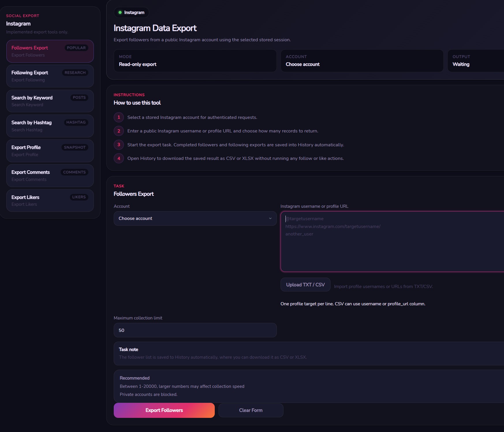Click the HASHTAG badge in sidebar
Viewport: 504px width, 432px height.
coord(76,122)
